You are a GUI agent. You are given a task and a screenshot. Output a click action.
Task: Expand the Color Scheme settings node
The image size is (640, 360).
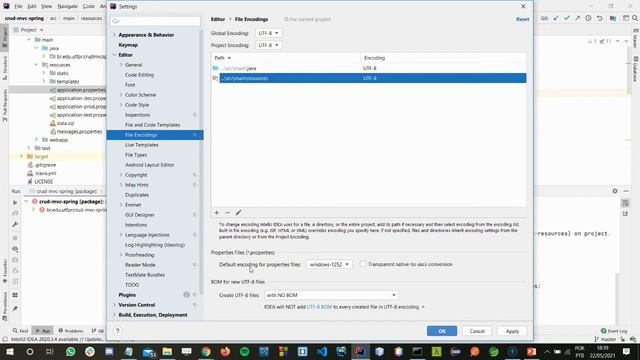pyautogui.click(x=121, y=95)
